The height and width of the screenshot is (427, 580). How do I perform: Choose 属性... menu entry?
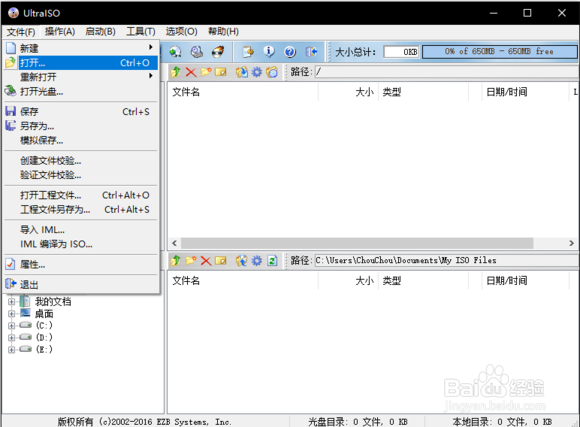[81, 265]
